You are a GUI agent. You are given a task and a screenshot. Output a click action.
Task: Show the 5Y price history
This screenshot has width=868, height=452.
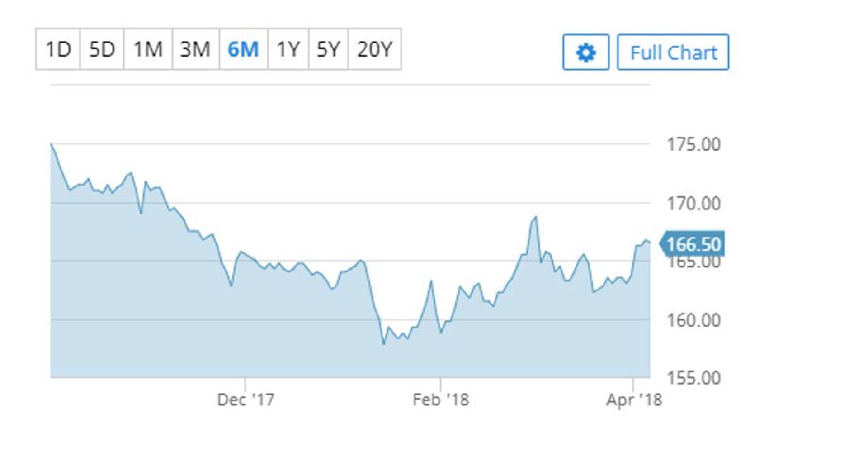click(328, 49)
